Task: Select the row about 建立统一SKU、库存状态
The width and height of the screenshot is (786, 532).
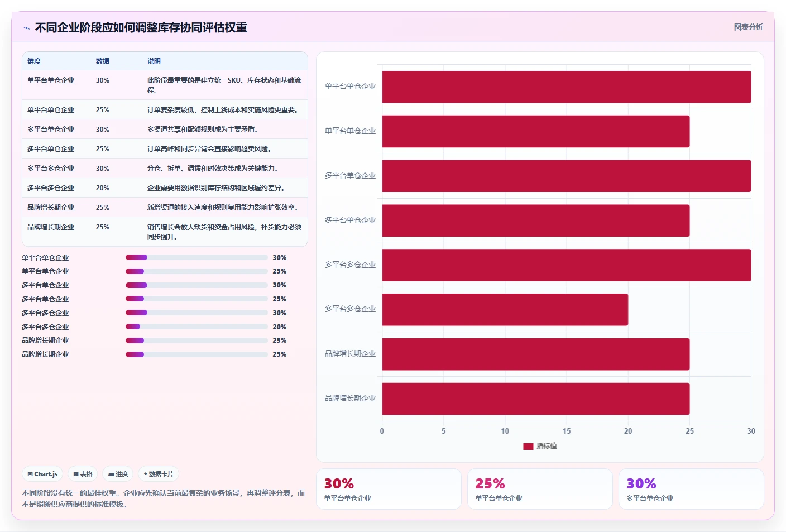Action: [165, 85]
